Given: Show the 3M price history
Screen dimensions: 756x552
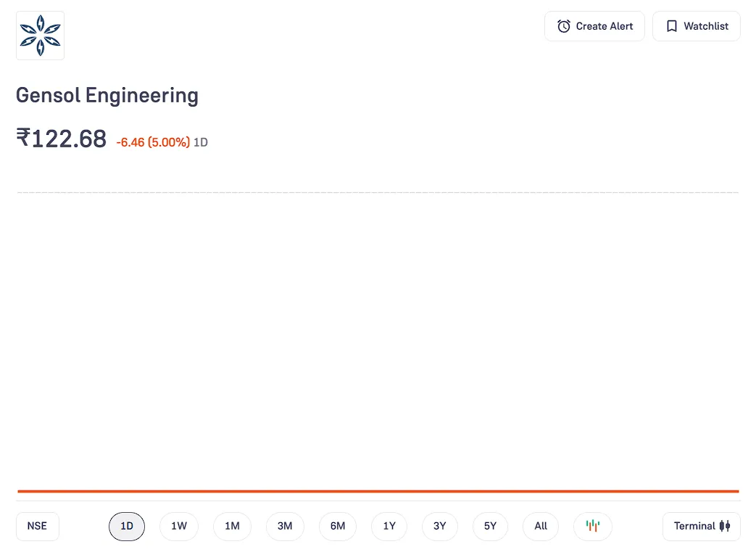Looking at the screenshot, I should pyautogui.click(x=285, y=526).
